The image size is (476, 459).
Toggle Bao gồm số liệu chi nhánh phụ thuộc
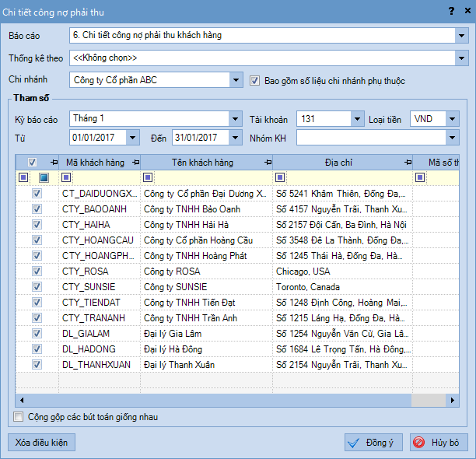pyautogui.click(x=255, y=80)
